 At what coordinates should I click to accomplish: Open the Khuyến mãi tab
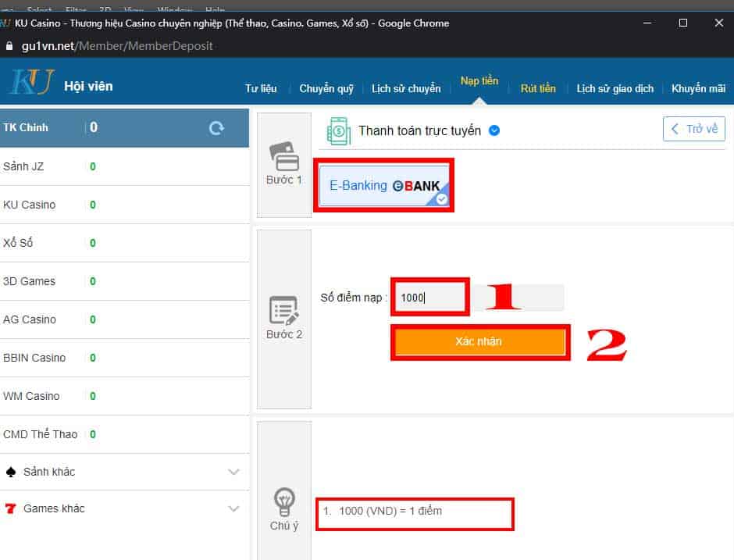pyautogui.click(x=698, y=88)
